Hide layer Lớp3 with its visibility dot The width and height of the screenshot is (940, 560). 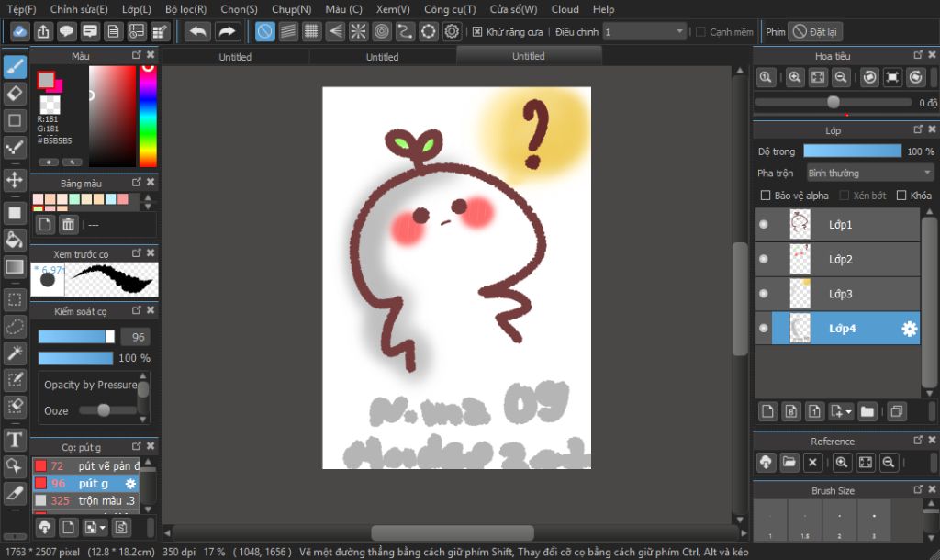[763, 294]
